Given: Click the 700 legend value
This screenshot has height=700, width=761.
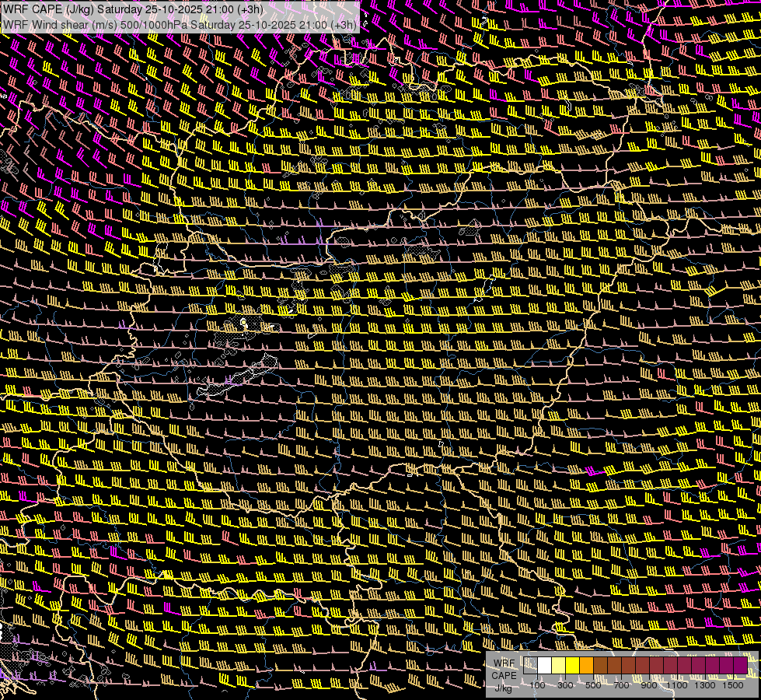Looking at the screenshot, I should [x=621, y=685].
